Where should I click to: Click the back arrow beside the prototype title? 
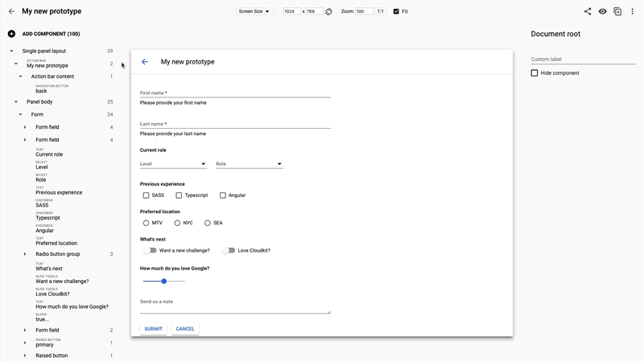11,11
